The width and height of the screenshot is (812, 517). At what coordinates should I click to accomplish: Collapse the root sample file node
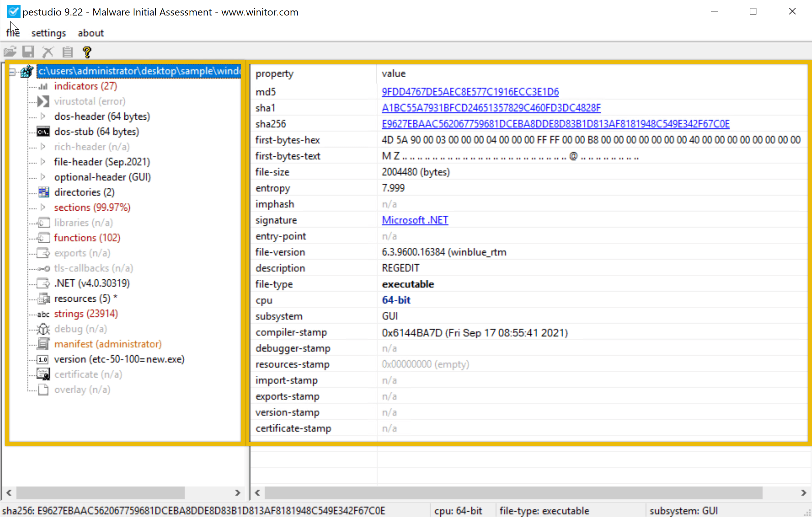[12, 71]
